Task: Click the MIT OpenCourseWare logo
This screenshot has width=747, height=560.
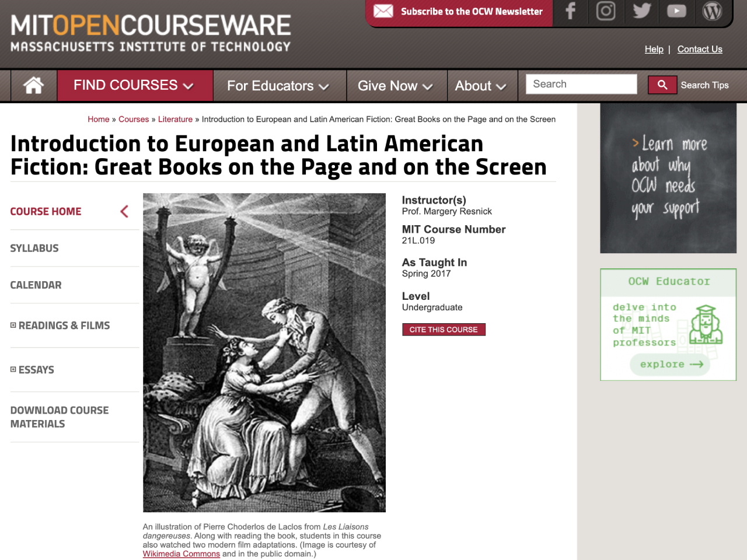Action: click(151, 33)
